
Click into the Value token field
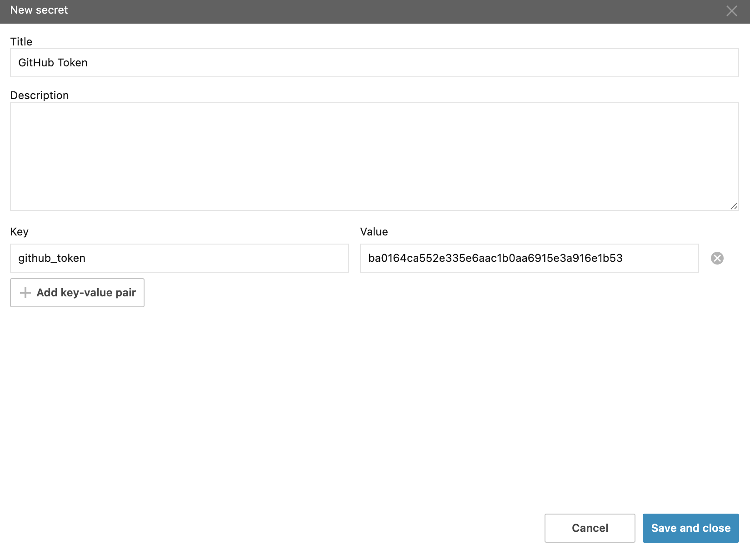coord(659,258)
